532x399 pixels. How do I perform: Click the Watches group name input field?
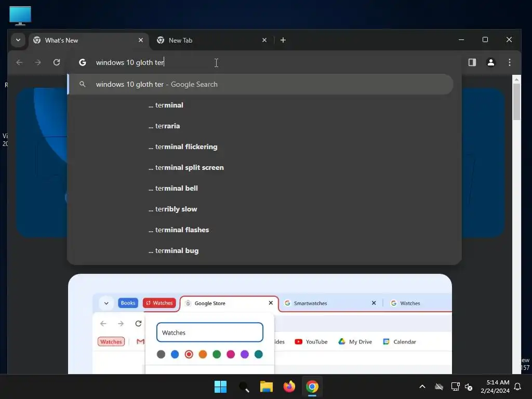tap(210, 332)
